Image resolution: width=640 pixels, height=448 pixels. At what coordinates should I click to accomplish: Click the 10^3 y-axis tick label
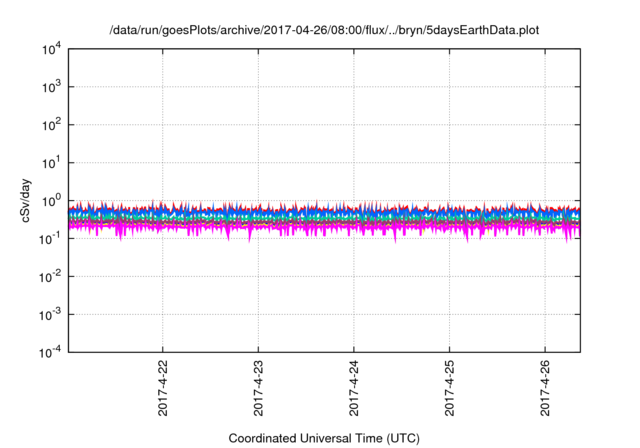click(x=52, y=87)
